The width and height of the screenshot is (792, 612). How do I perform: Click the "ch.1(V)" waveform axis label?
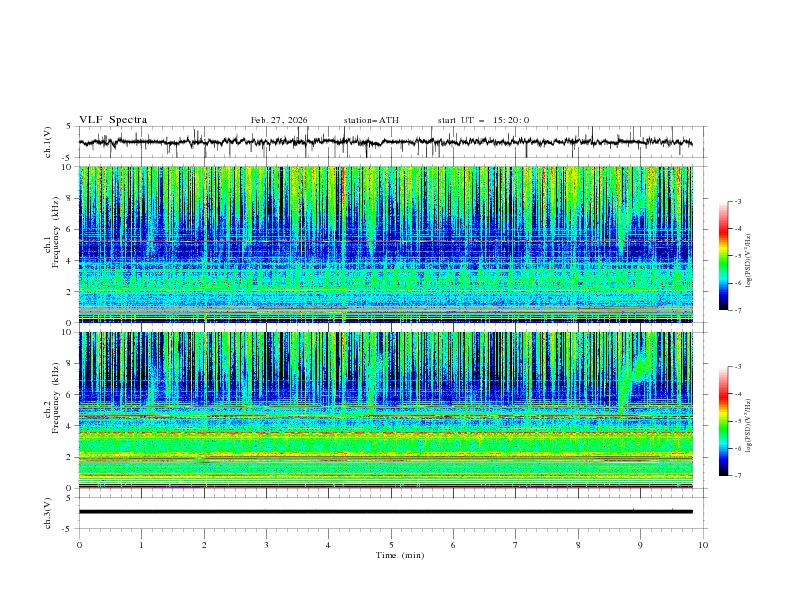[x=48, y=142]
